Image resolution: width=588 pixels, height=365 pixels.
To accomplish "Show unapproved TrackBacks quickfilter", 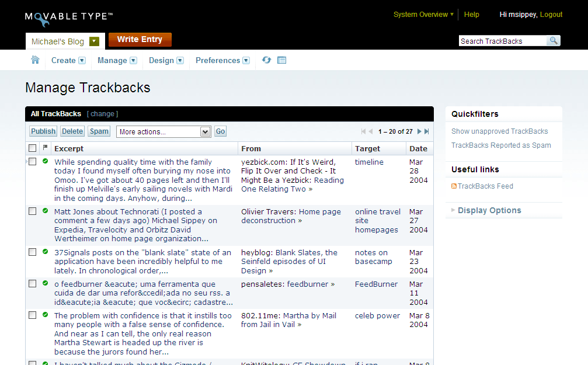I will [x=499, y=131].
